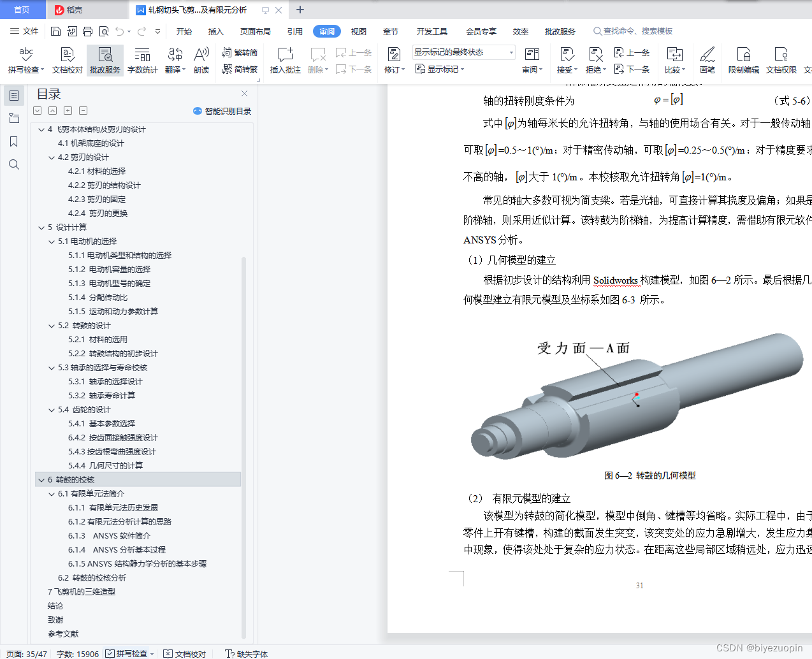Click the Undo arrow icon
The height and width of the screenshot is (659, 812).
point(119,31)
